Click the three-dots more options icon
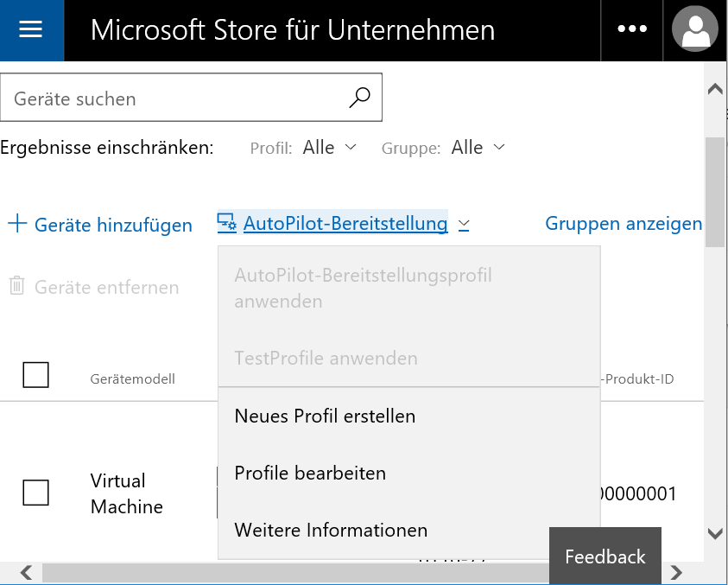728x585 pixels. [632, 29]
